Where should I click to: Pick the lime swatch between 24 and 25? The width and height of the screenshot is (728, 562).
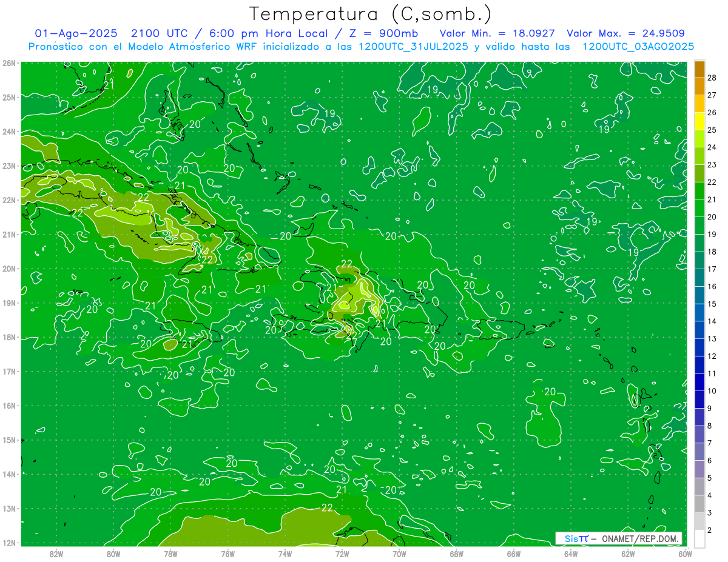pos(699,139)
